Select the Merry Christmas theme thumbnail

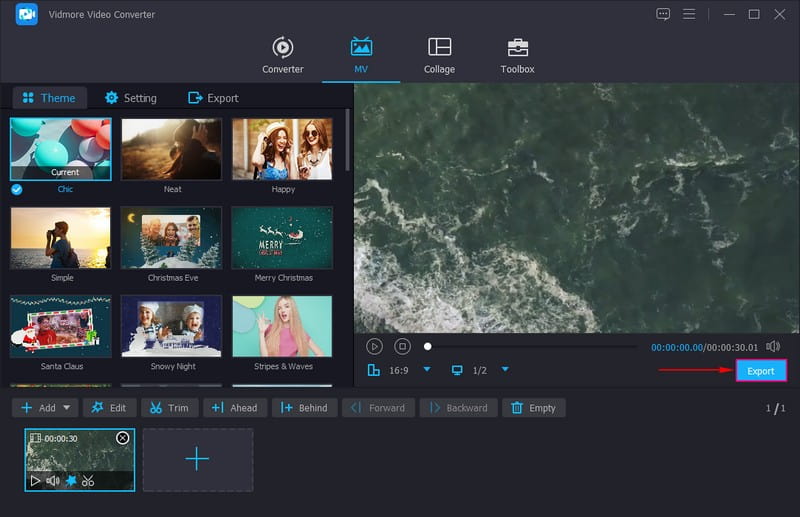281,238
